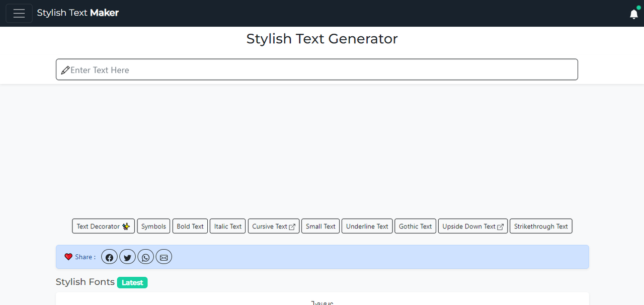Click the Share : label
The width and height of the screenshot is (644, 305).
point(85,257)
